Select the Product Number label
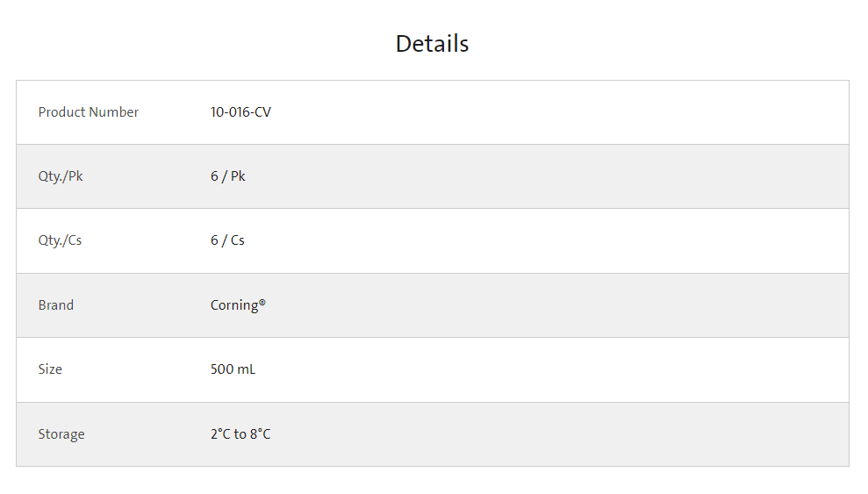Screen dimensions: 868x494 (88, 112)
